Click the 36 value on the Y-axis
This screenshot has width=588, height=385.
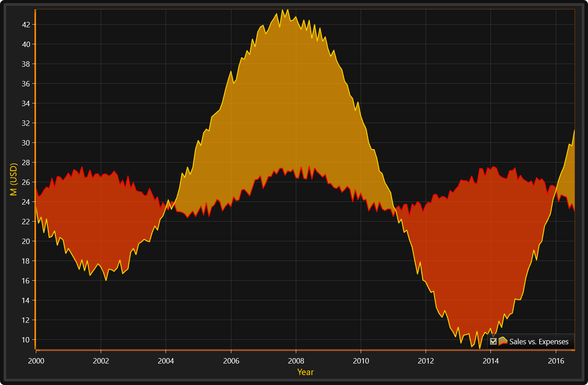pos(26,84)
